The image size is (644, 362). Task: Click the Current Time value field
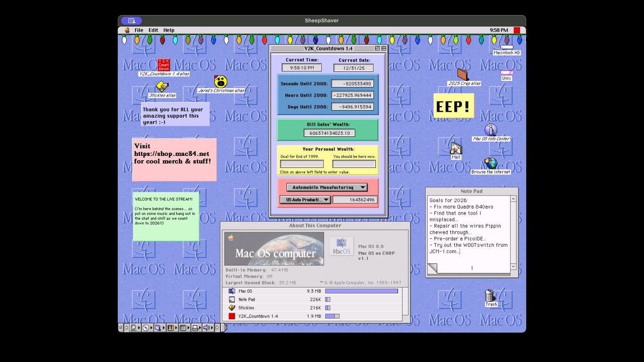click(301, 68)
